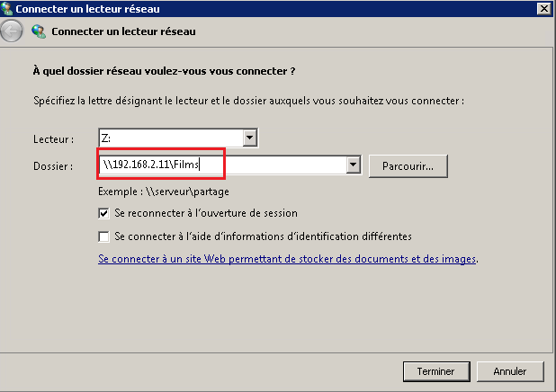This screenshot has height=392, width=556.
Task: Click the network drive icon beside the header
Action: point(39,31)
